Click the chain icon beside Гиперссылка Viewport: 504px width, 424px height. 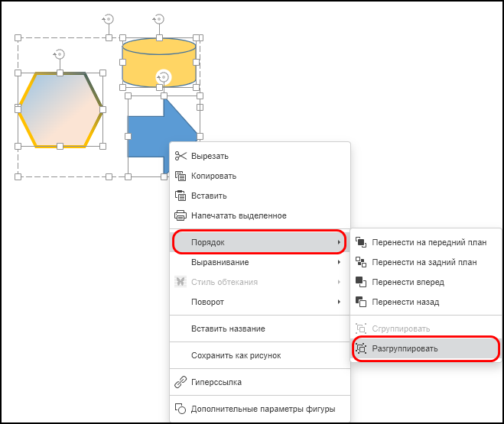180,382
